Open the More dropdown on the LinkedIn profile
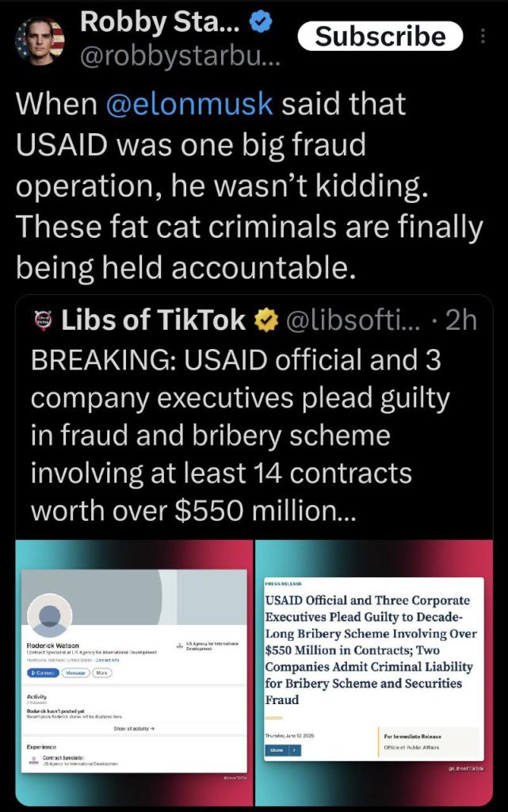Image resolution: width=508 pixels, height=812 pixels. pyautogui.click(x=101, y=672)
